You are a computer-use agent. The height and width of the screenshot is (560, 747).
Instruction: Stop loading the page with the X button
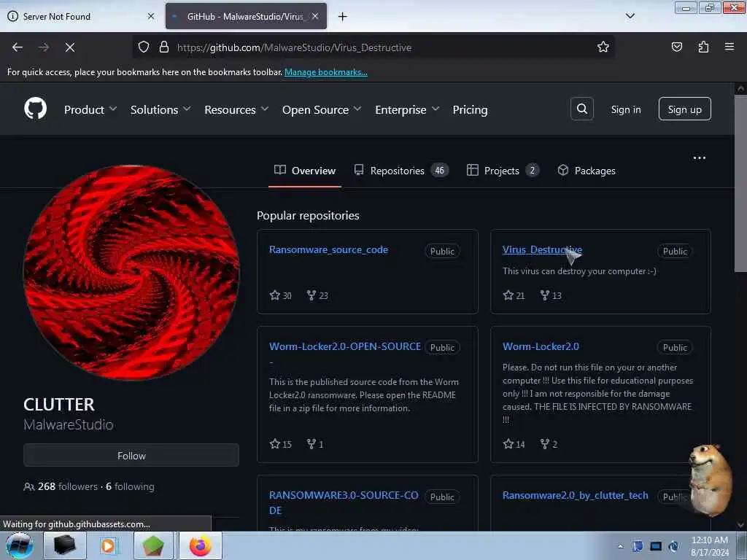pyautogui.click(x=70, y=47)
